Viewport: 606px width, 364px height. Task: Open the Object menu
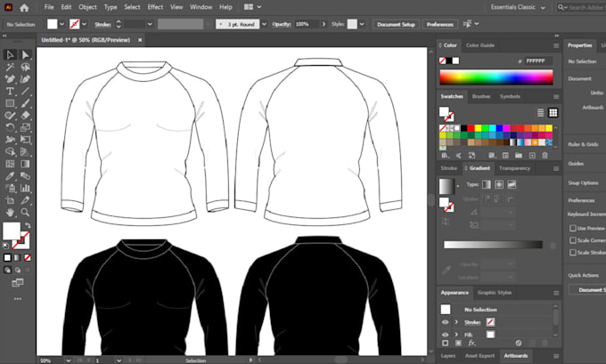coord(87,7)
